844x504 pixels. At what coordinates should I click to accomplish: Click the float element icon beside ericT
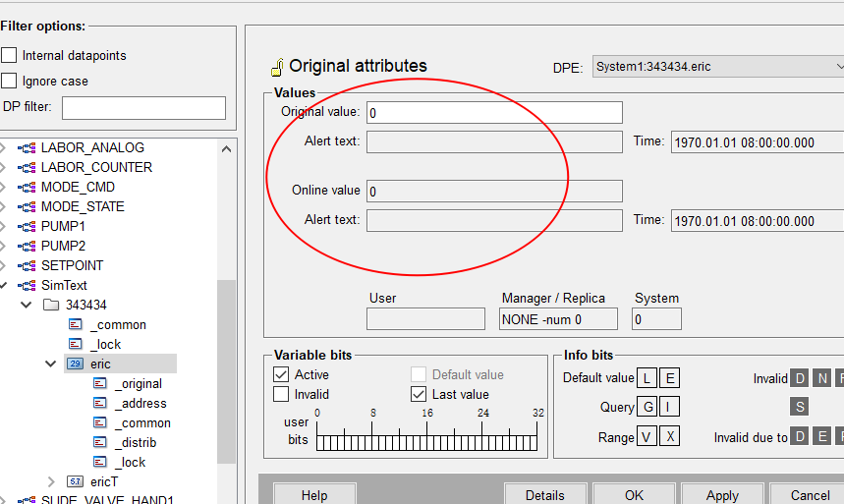click(x=75, y=481)
